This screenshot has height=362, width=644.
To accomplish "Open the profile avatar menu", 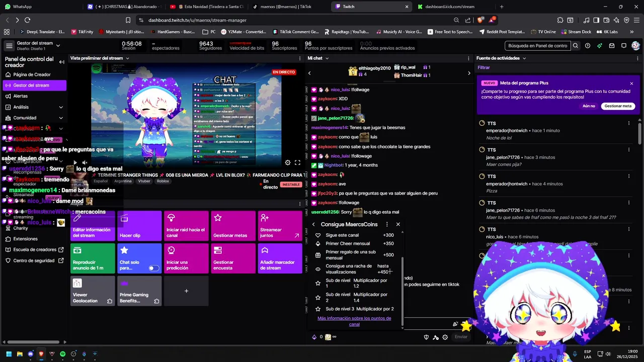I will tap(635, 46).
